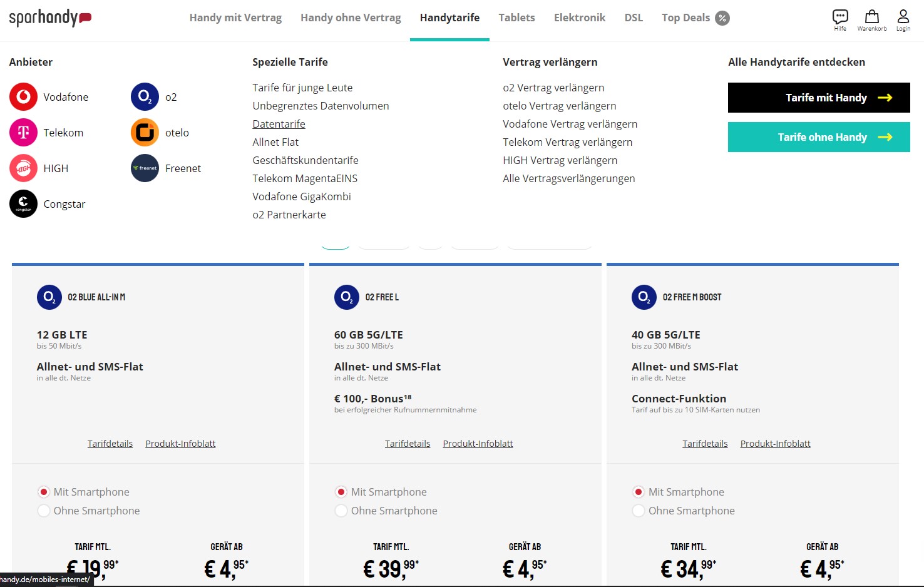Open Tarifdetails for O2 Free L
This screenshot has height=587, width=924.
pyautogui.click(x=408, y=444)
